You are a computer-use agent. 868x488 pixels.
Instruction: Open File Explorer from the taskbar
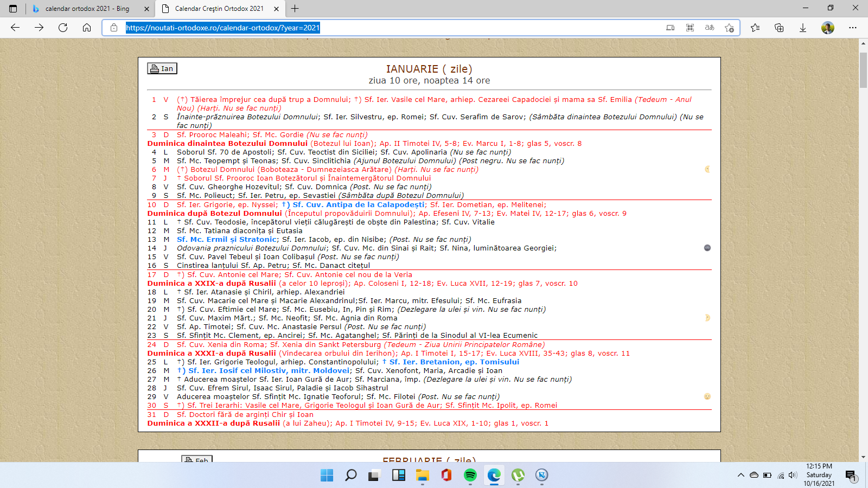coord(422,475)
